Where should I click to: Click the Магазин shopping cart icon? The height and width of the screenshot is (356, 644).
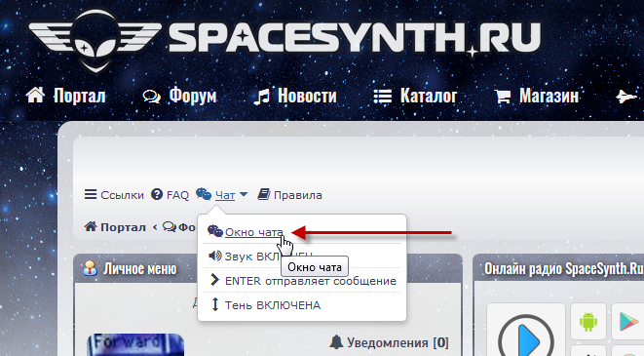tap(502, 97)
